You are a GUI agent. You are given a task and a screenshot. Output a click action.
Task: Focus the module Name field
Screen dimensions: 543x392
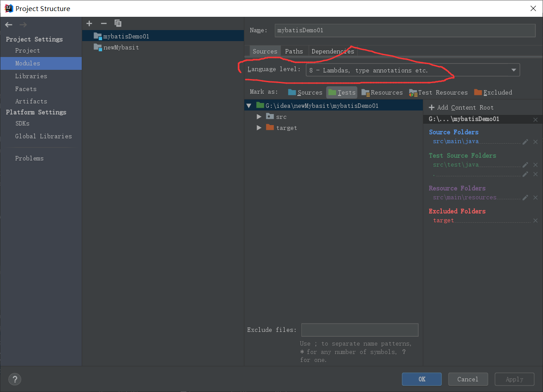click(405, 30)
